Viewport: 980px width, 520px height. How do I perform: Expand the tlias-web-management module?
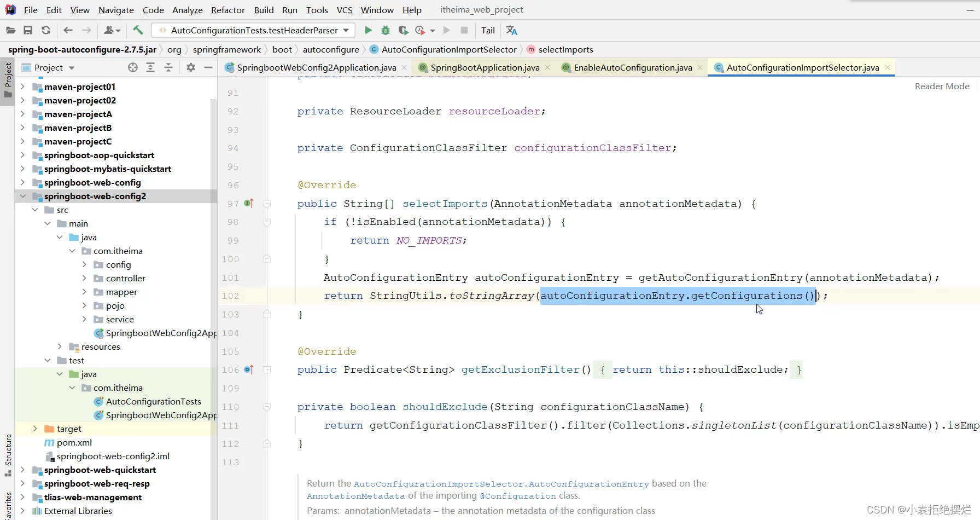[x=22, y=497]
